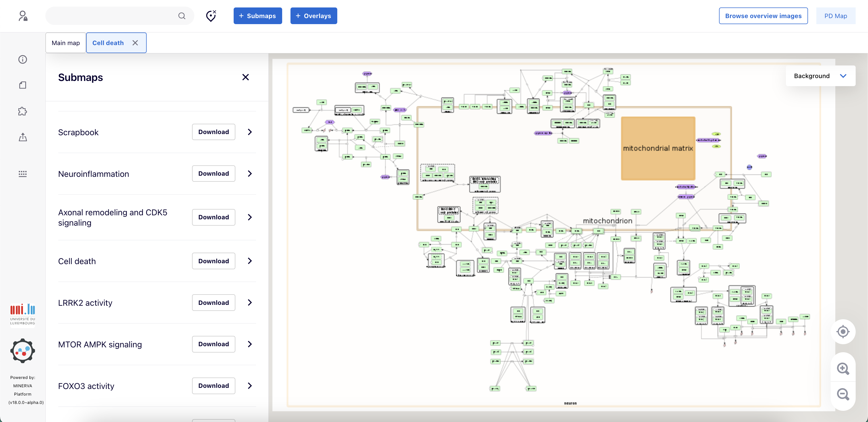Click the search magnifier icon
The height and width of the screenshot is (422, 868).
tap(182, 16)
